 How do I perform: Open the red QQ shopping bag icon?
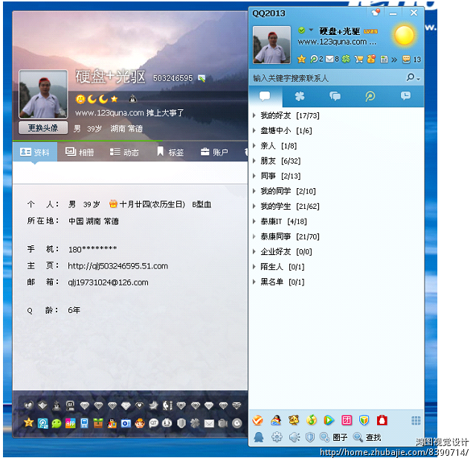tap(382, 420)
